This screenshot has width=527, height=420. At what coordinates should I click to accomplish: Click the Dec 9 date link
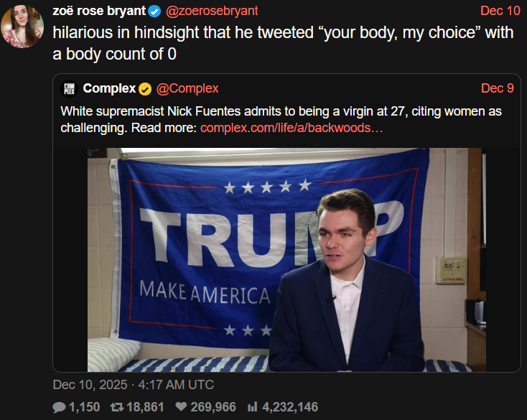(x=497, y=88)
